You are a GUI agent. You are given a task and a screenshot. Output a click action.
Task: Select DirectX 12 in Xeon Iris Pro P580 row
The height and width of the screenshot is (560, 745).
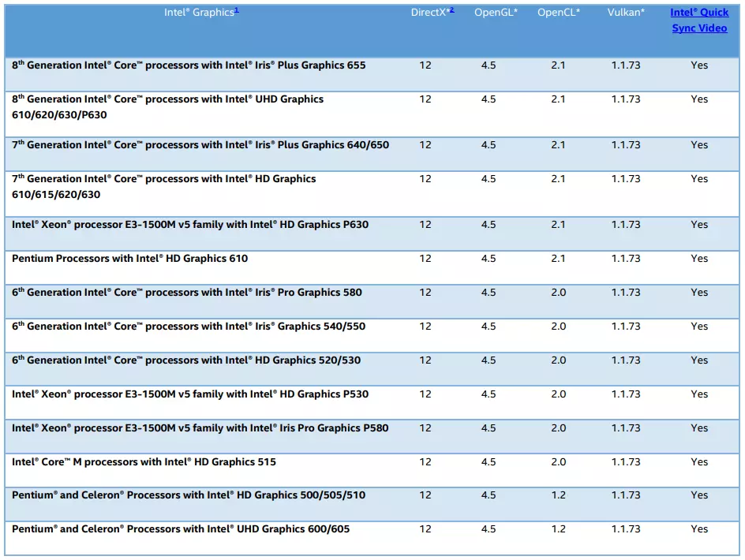tap(425, 428)
